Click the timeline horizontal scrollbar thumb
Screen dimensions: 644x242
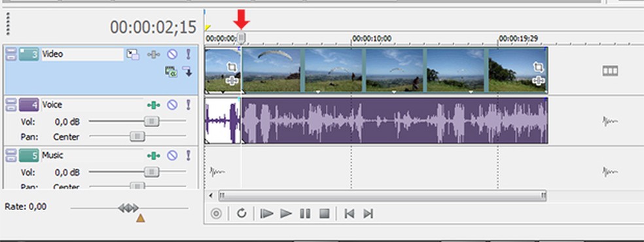coord(382,196)
